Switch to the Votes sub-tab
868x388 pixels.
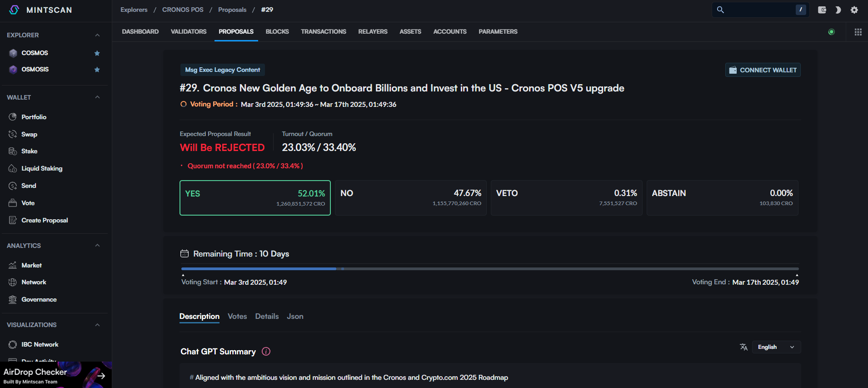[237, 317]
